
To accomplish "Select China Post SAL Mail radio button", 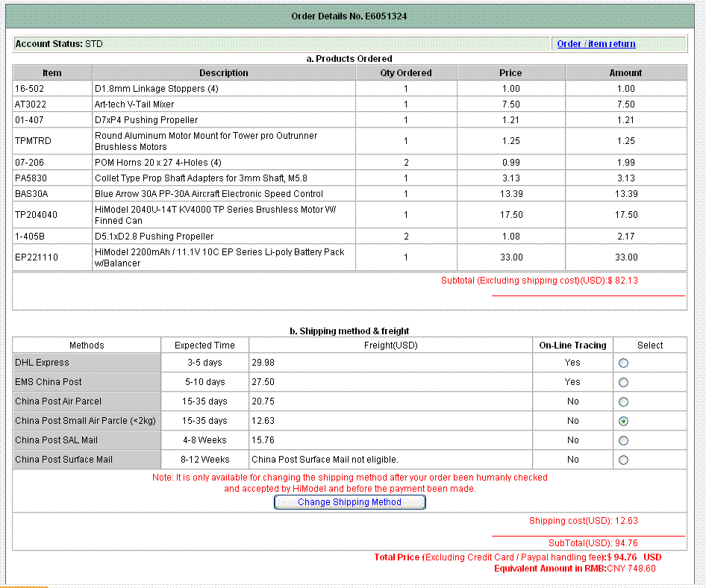I will 623,440.
